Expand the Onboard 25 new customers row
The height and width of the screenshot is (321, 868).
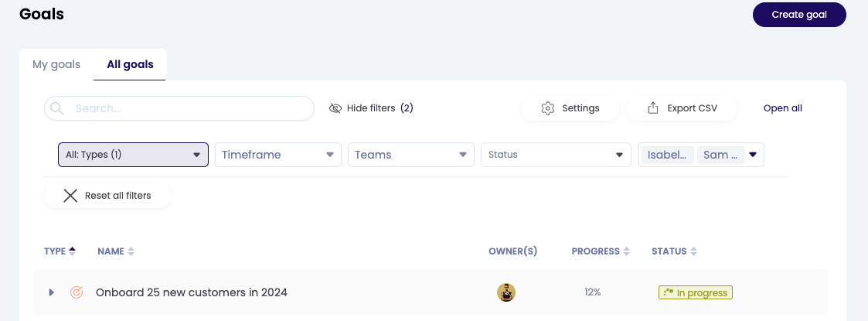pyautogui.click(x=52, y=292)
